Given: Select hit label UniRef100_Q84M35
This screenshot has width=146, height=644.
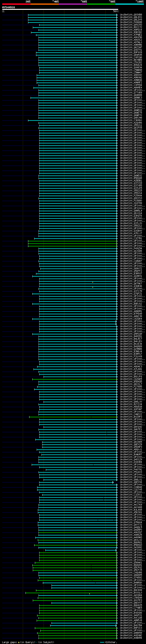Looking at the screenshot, I should (x=131, y=55).
